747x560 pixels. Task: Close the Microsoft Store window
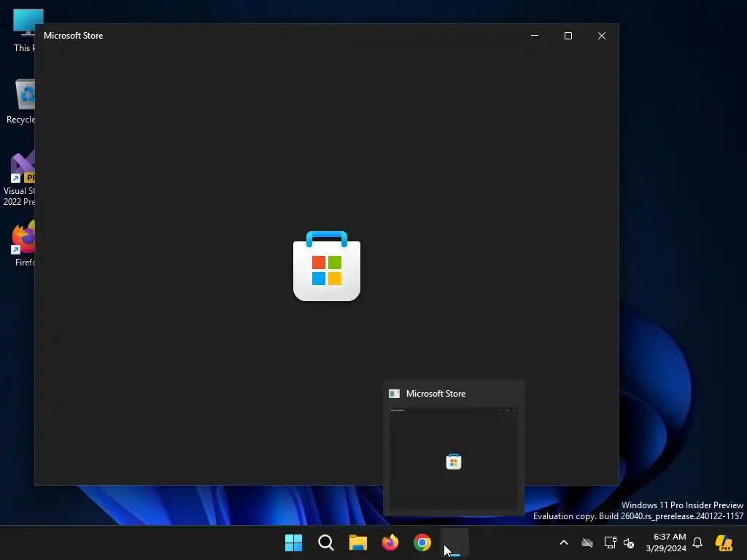pyautogui.click(x=602, y=36)
